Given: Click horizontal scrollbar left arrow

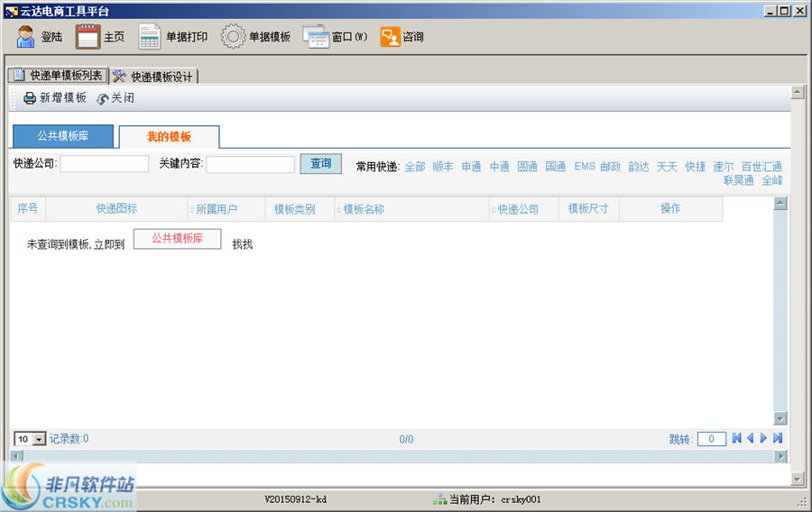Looking at the screenshot, I should pos(16,456).
